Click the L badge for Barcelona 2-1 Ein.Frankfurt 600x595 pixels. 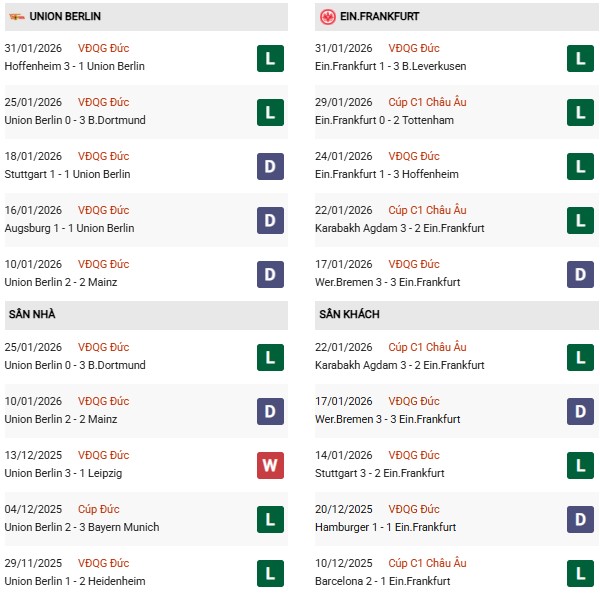pyautogui.click(x=579, y=573)
